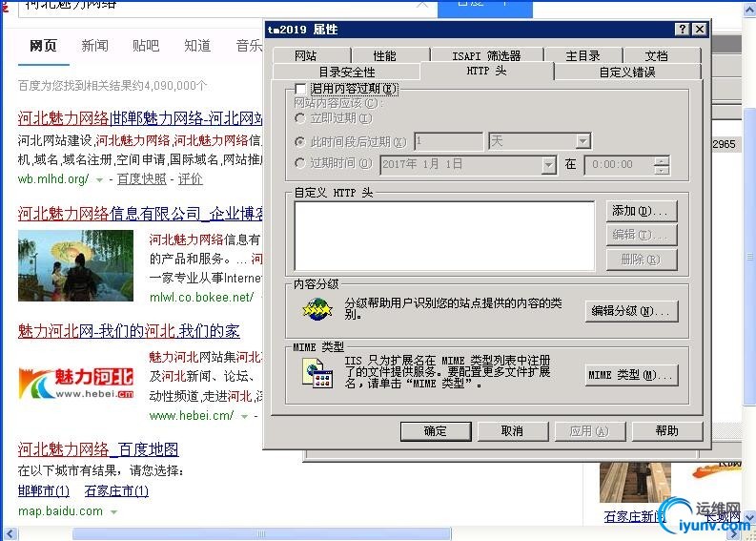Click the browser horizontal scrollbar thumb
Screen dimensions: 756x541
click(x=262, y=533)
